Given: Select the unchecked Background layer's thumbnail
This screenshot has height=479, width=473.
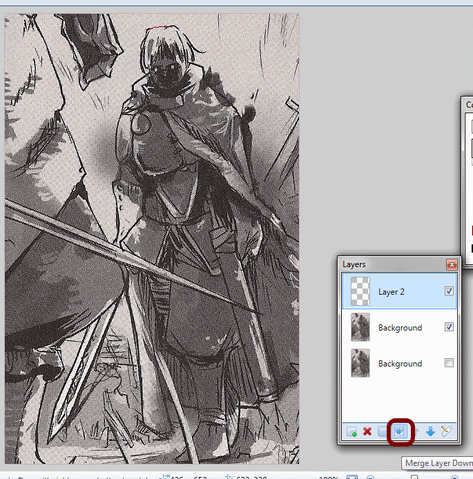Looking at the screenshot, I should [360, 363].
